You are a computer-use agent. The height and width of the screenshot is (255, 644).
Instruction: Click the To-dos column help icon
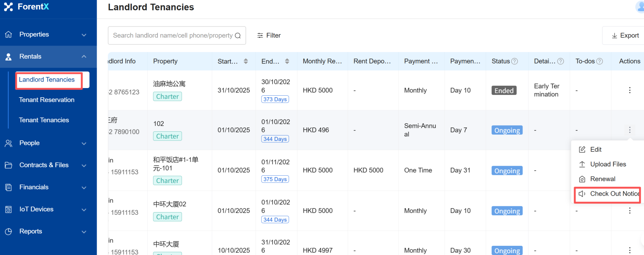pos(600,61)
